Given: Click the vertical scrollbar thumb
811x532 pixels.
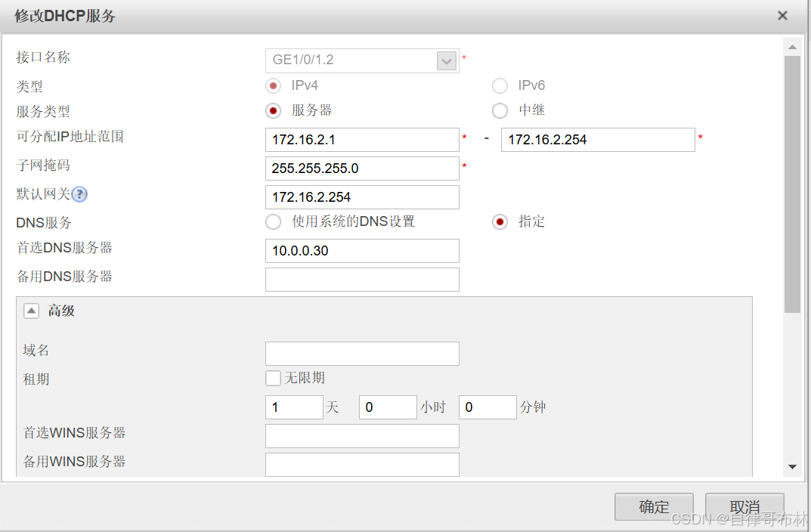Looking at the screenshot, I should (x=792, y=184).
